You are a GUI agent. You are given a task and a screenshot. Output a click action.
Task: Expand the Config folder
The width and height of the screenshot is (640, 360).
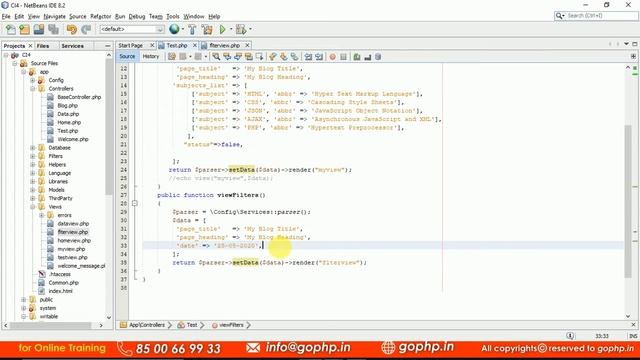[33, 80]
